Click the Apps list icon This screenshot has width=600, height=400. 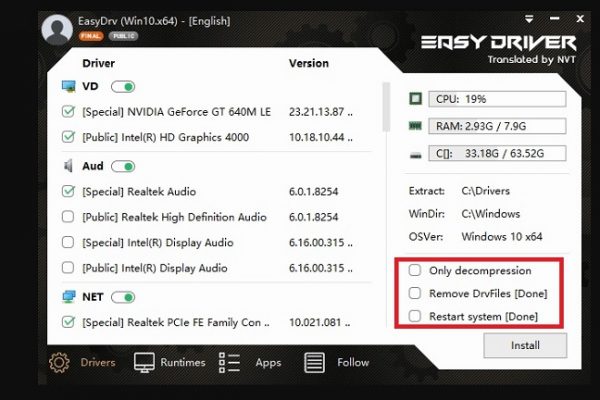click(x=229, y=362)
